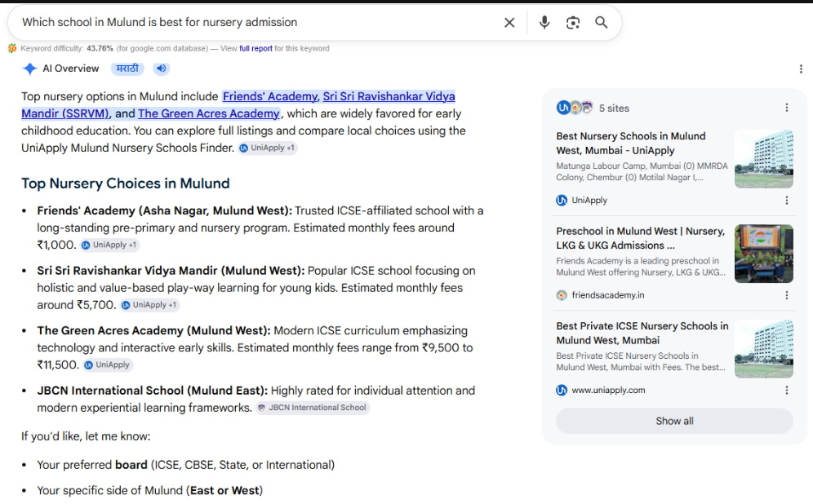The width and height of the screenshot is (813, 504).
Task: Open the full report keyword link
Action: [x=255, y=49]
